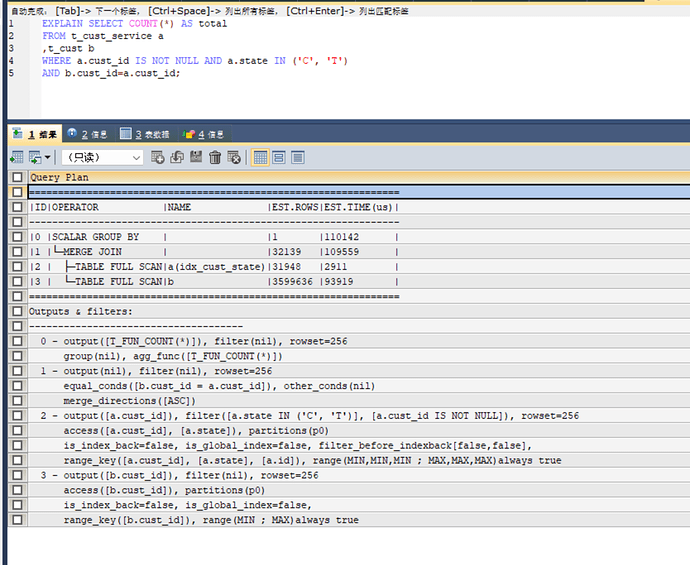The height and width of the screenshot is (565, 690).
Task: Select the row with merge_directions([ASC])
Action: tap(359, 400)
